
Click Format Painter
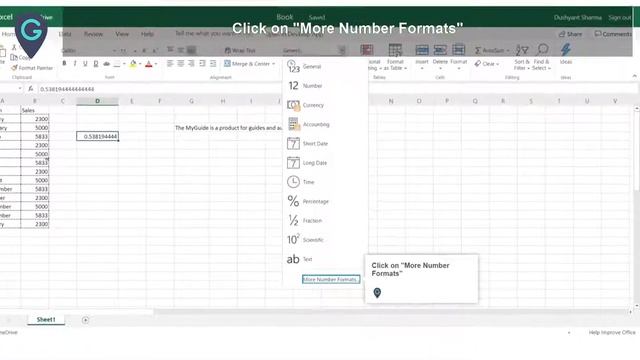[x=32, y=68]
